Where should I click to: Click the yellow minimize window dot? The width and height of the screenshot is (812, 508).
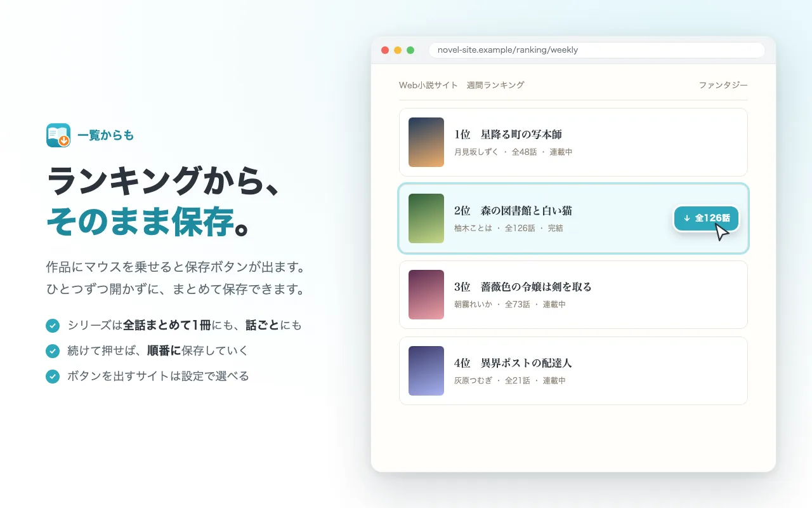click(x=398, y=50)
